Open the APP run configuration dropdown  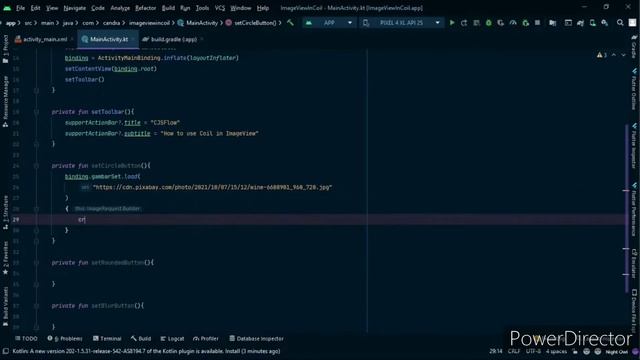[x=329, y=23]
